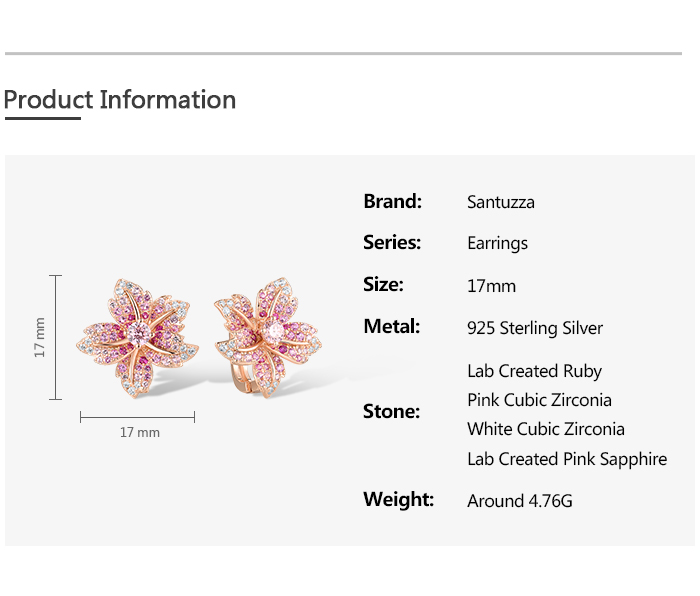Click the Metal: label
The width and height of the screenshot is (700, 596).
coord(391,327)
